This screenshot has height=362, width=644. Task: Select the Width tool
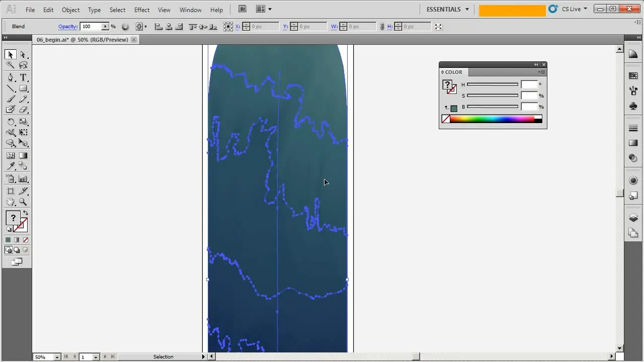tap(11, 132)
